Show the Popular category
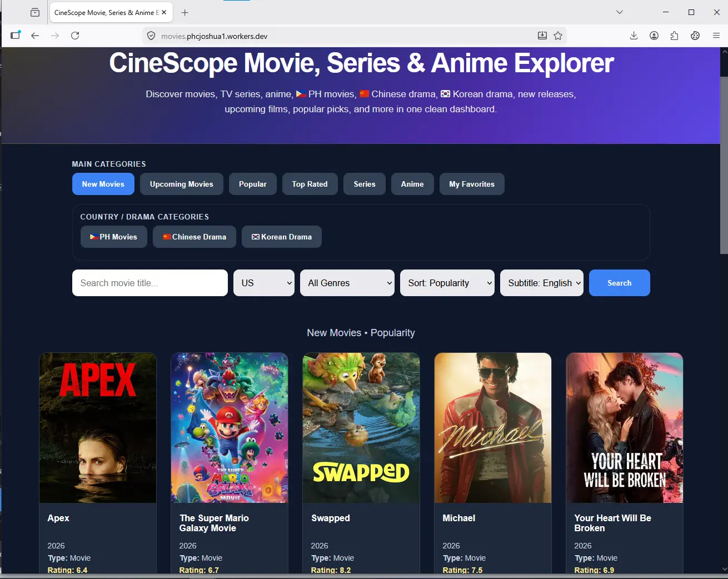The image size is (728, 579). 253,184
